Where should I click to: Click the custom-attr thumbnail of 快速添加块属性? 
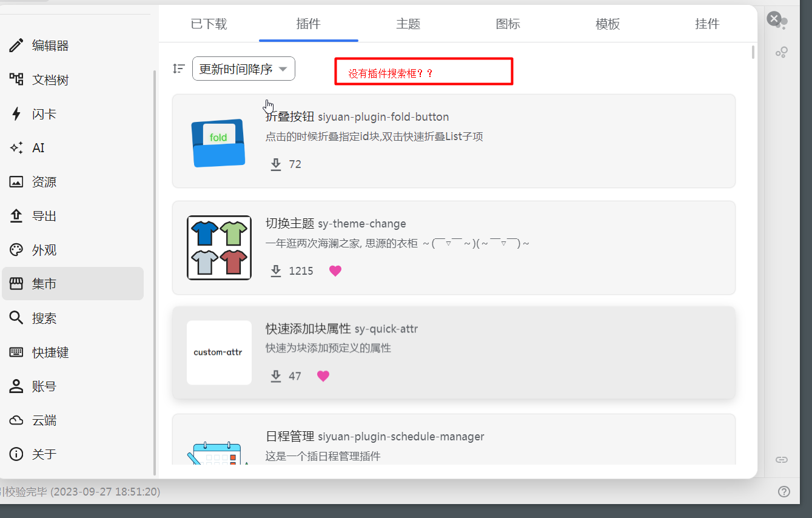pyautogui.click(x=219, y=352)
